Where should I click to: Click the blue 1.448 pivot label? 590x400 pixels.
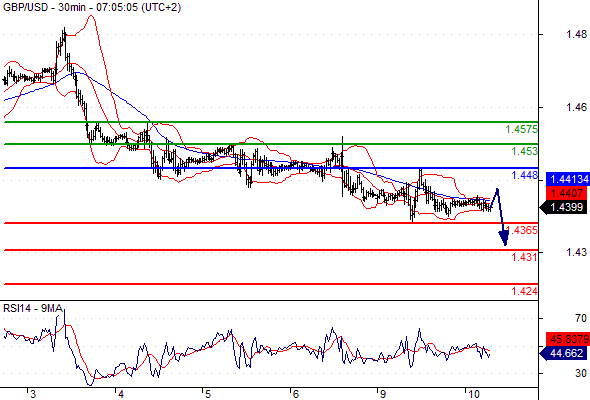click(525, 175)
